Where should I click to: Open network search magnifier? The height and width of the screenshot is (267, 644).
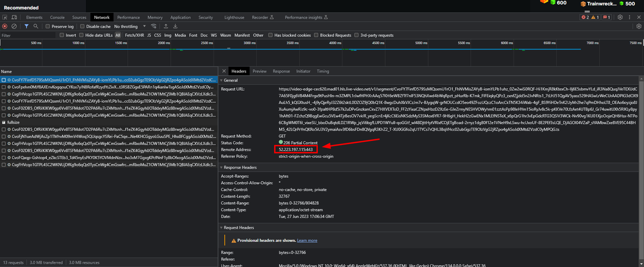pyautogui.click(x=37, y=26)
